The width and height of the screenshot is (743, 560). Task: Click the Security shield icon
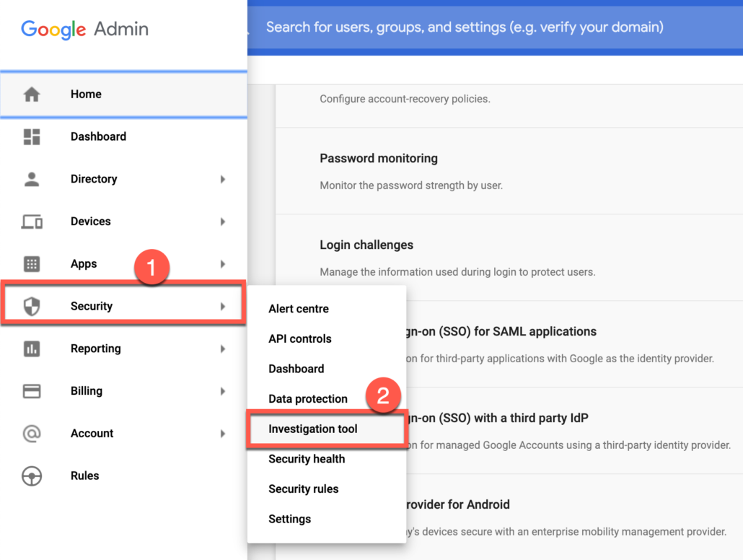(32, 306)
